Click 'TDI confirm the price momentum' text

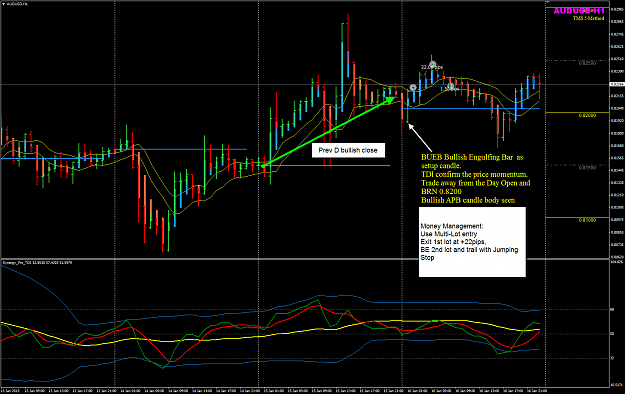click(x=474, y=174)
